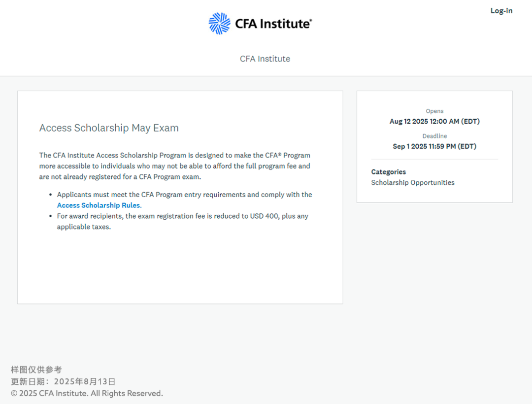Click the 更新日期 footer text

[x=63, y=381]
